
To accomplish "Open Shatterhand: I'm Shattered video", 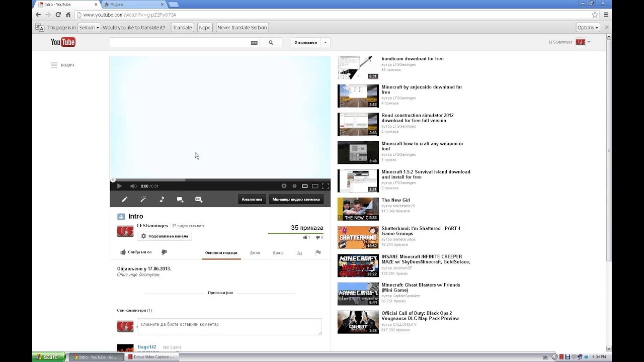I will 423,231.
